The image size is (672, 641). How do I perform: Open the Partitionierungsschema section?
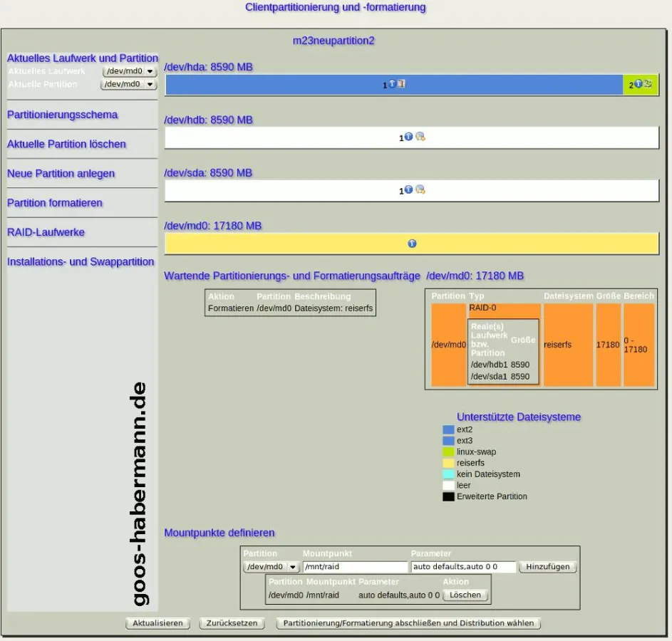[x=63, y=115]
